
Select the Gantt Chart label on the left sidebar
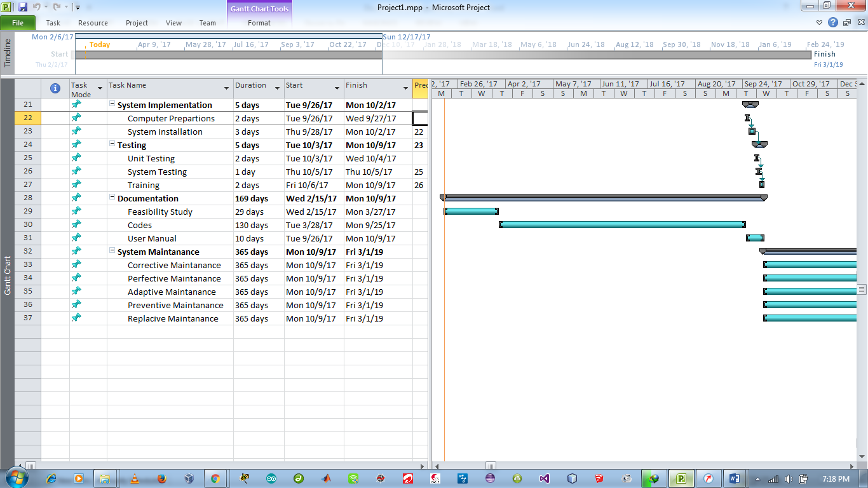click(8, 273)
